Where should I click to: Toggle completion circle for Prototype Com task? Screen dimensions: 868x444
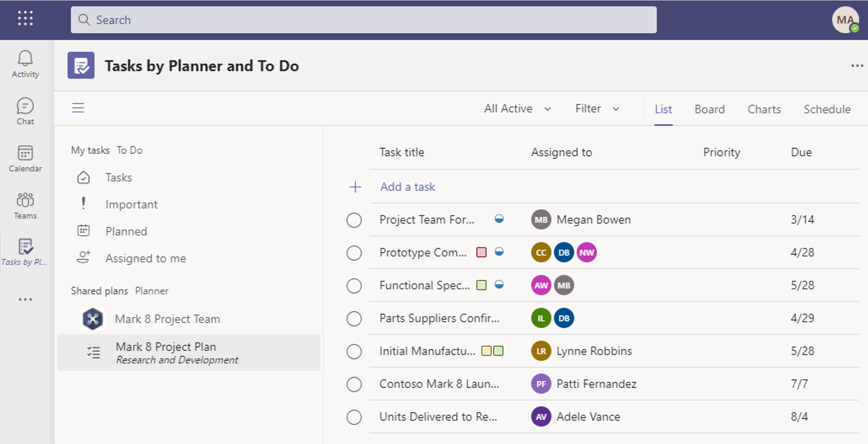[354, 253]
